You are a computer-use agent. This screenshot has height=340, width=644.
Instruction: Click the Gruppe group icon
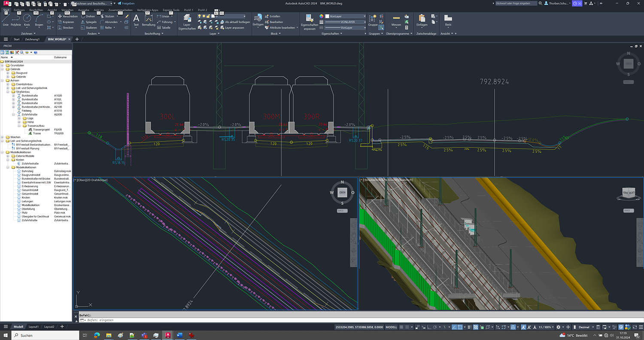point(373,19)
